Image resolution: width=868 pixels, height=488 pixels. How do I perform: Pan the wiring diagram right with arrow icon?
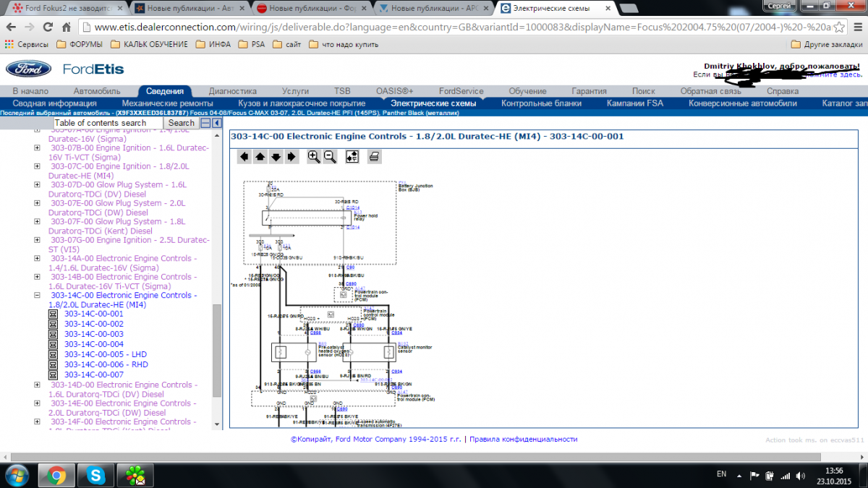[291, 157]
